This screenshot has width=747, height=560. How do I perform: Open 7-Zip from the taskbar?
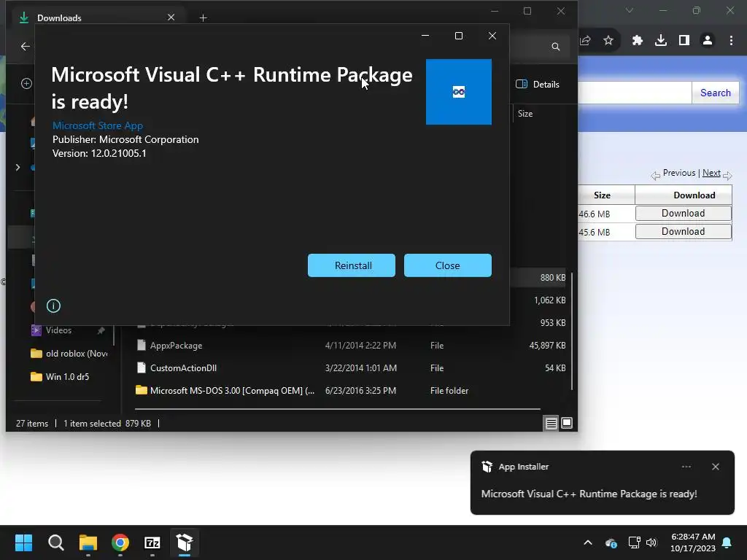(x=152, y=542)
